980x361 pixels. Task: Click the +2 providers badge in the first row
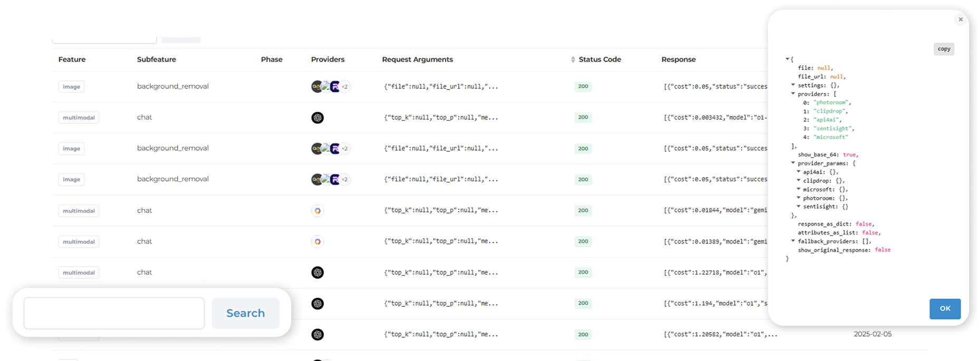pyautogui.click(x=344, y=87)
